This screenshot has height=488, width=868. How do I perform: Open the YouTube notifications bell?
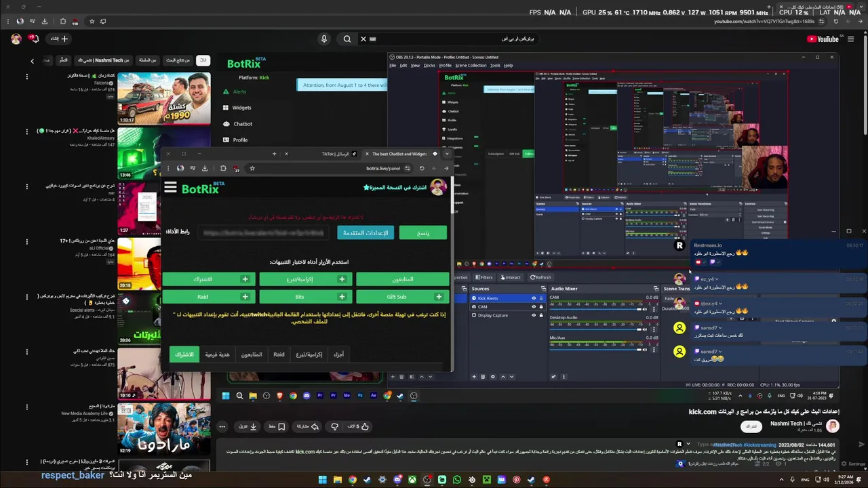[34, 39]
